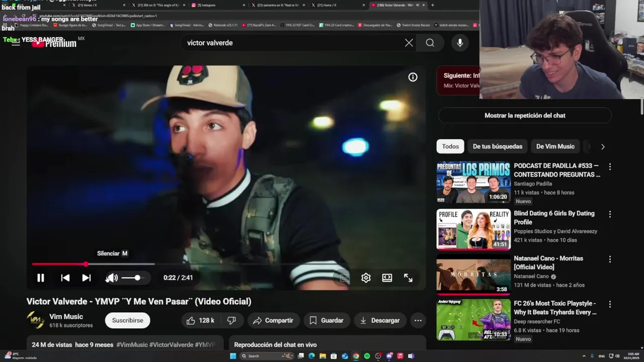The image size is (644, 362).
Task: Open the Windows Start menu
Action: 233,356
